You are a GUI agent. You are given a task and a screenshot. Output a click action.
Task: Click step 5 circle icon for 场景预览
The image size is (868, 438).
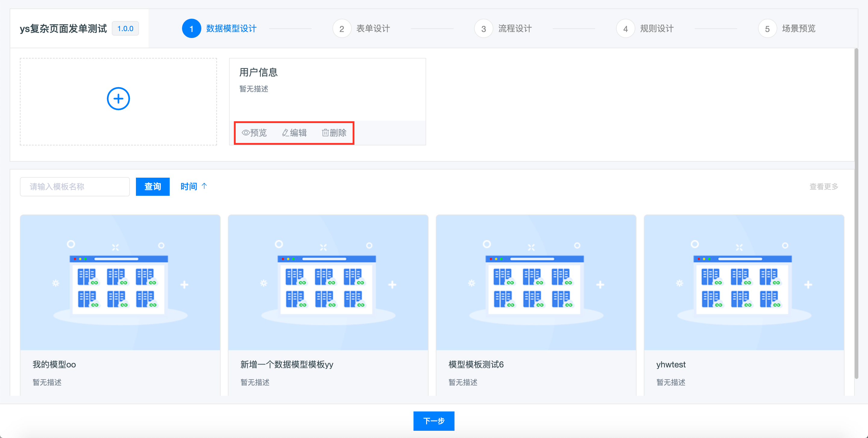click(767, 29)
